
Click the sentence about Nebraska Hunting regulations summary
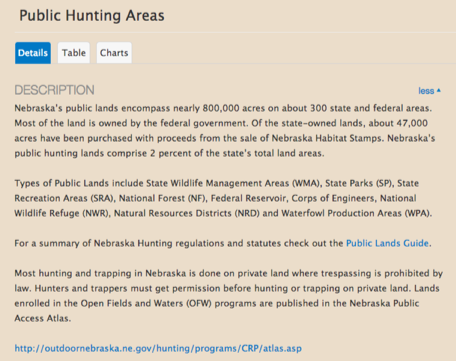point(223,243)
